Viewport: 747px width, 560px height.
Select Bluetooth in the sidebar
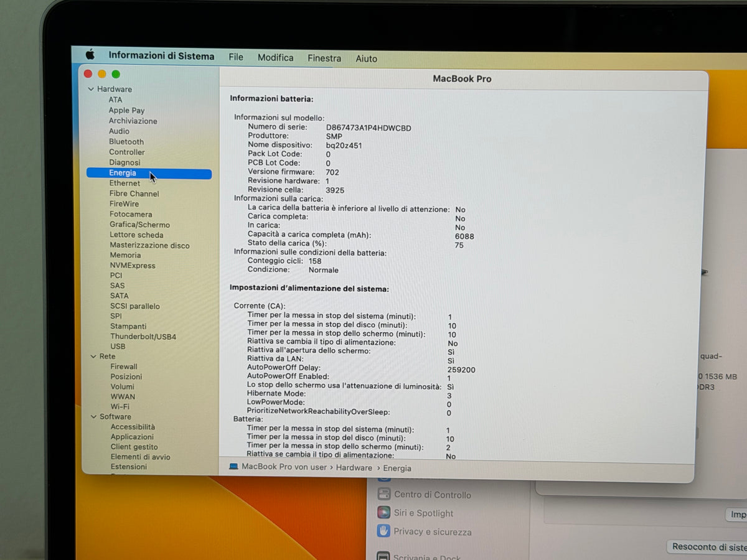pyautogui.click(x=126, y=142)
